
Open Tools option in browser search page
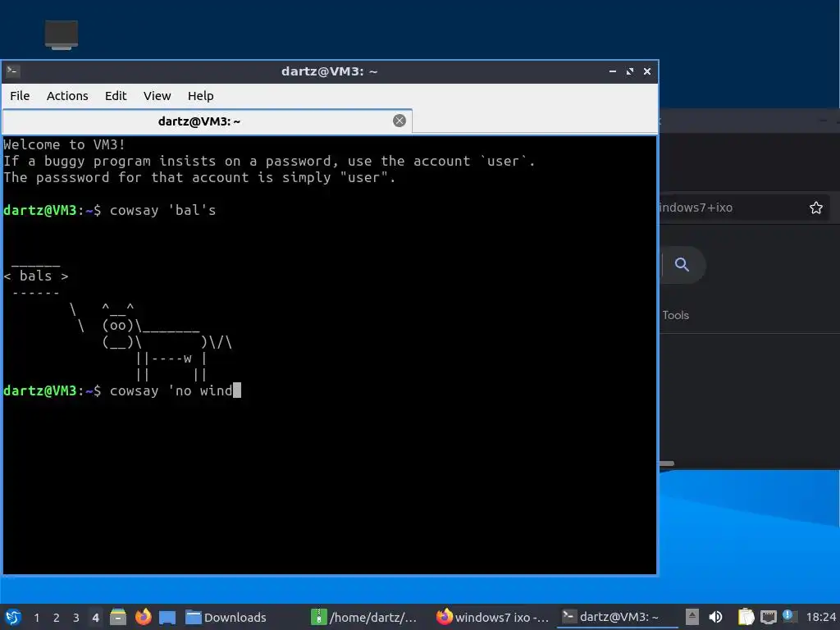click(x=676, y=315)
